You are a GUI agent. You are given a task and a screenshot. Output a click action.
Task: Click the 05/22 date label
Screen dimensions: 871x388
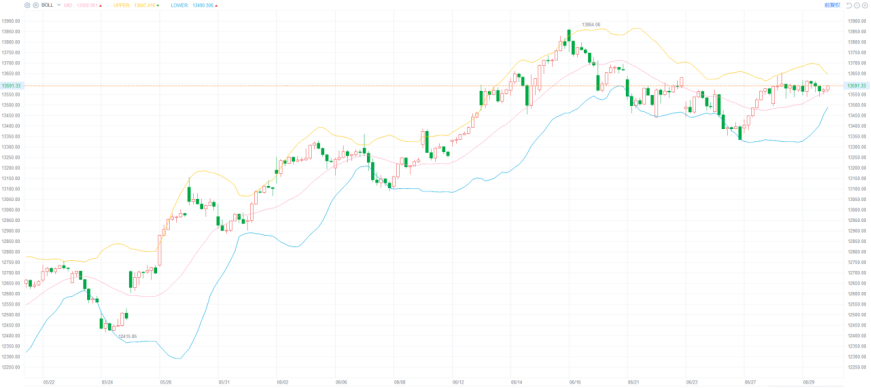(x=49, y=382)
